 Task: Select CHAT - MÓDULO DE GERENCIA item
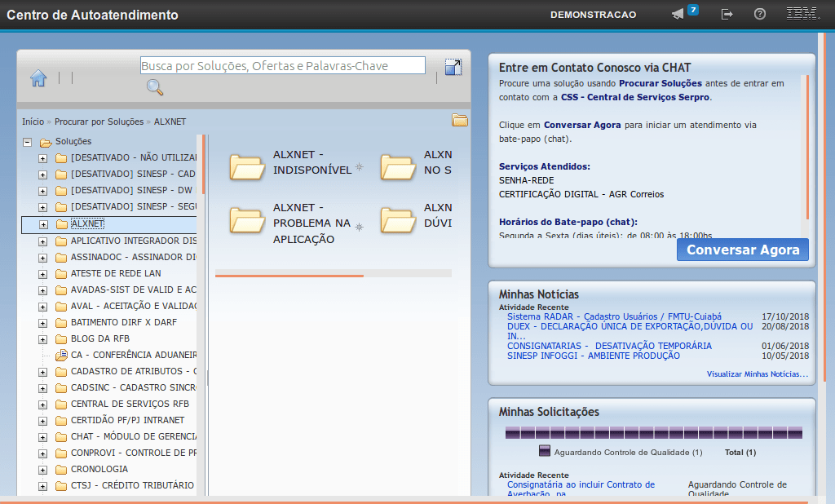click(134, 436)
